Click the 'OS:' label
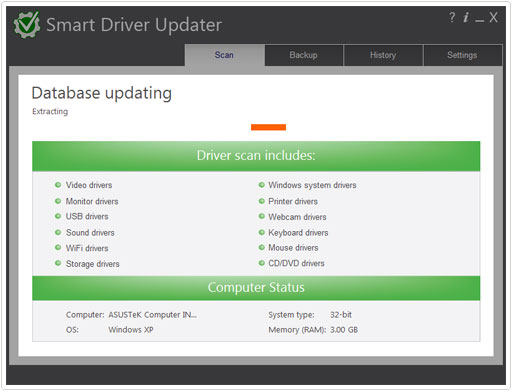The width and height of the screenshot is (512, 391). tap(72, 330)
